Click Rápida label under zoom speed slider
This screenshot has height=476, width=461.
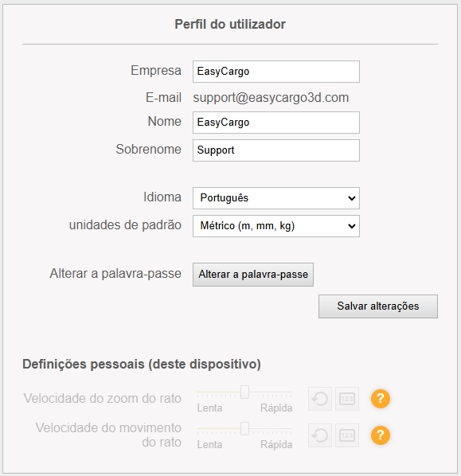click(x=276, y=408)
